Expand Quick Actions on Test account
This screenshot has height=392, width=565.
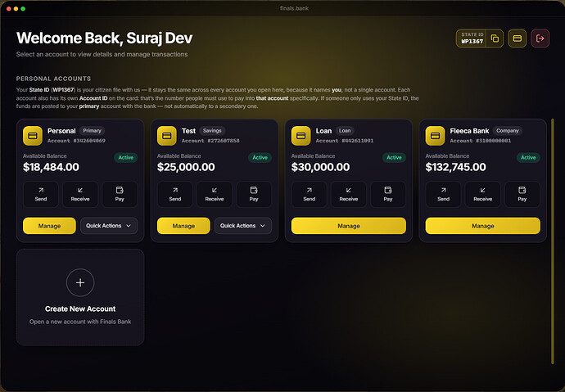[x=243, y=226]
